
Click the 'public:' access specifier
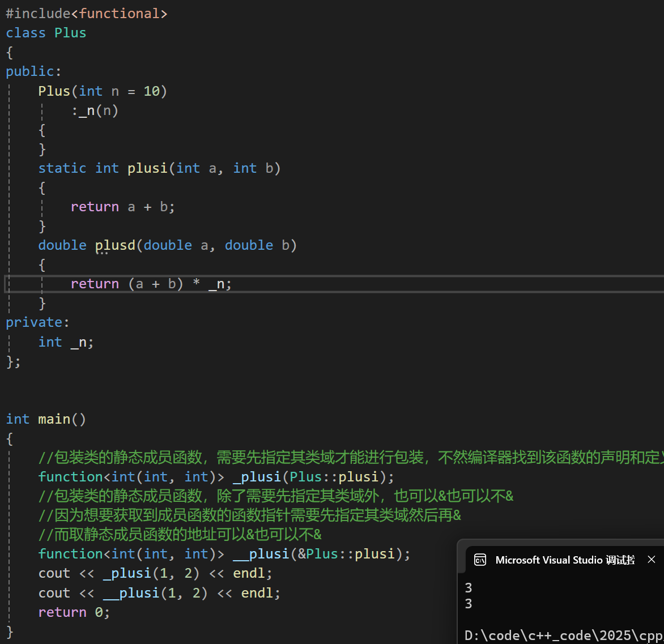tap(33, 71)
